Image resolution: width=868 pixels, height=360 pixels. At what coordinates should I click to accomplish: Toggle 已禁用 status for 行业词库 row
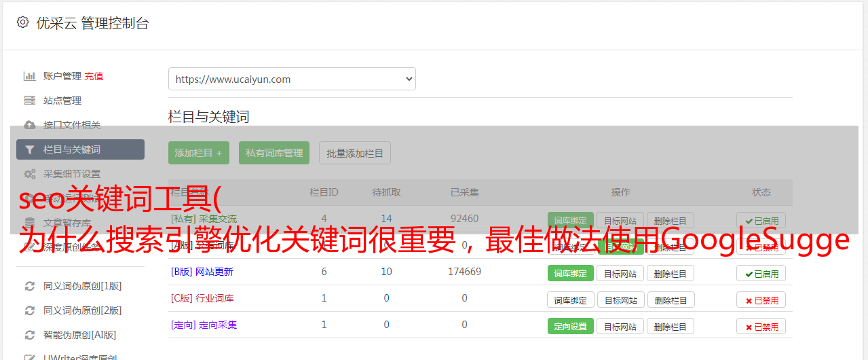coord(761,300)
